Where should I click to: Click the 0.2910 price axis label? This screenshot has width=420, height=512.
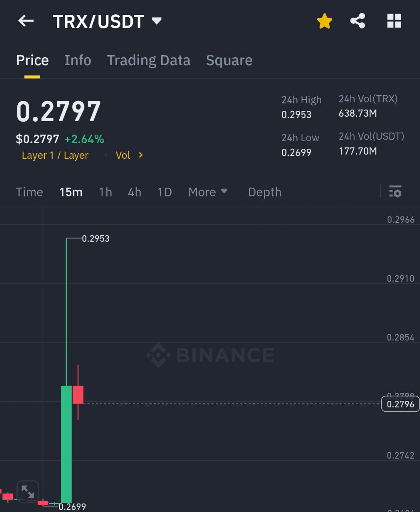[401, 278]
